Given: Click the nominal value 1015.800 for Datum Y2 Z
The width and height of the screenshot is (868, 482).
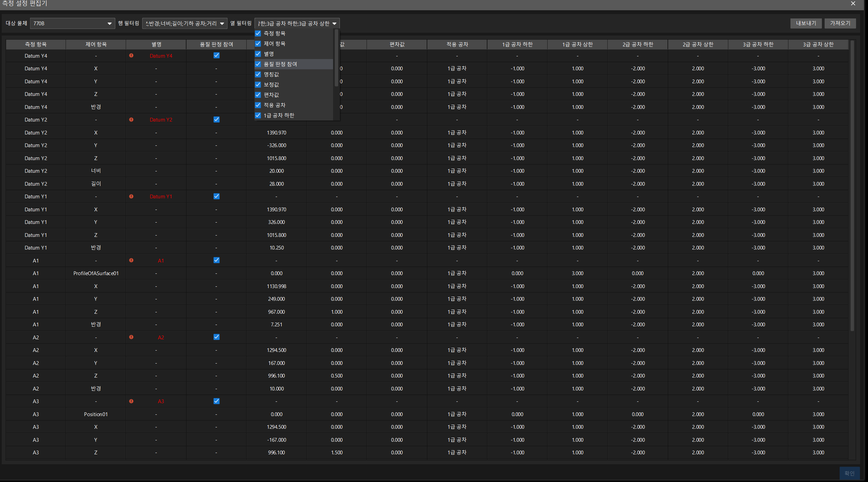Looking at the screenshot, I should pyautogui.click(x=277, y=158).
